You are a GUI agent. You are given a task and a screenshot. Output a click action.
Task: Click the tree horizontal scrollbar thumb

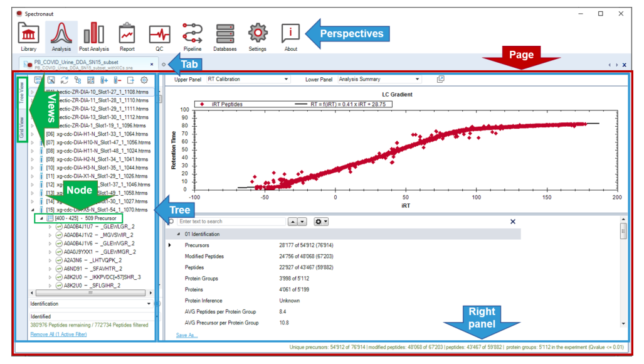point(90,293)
